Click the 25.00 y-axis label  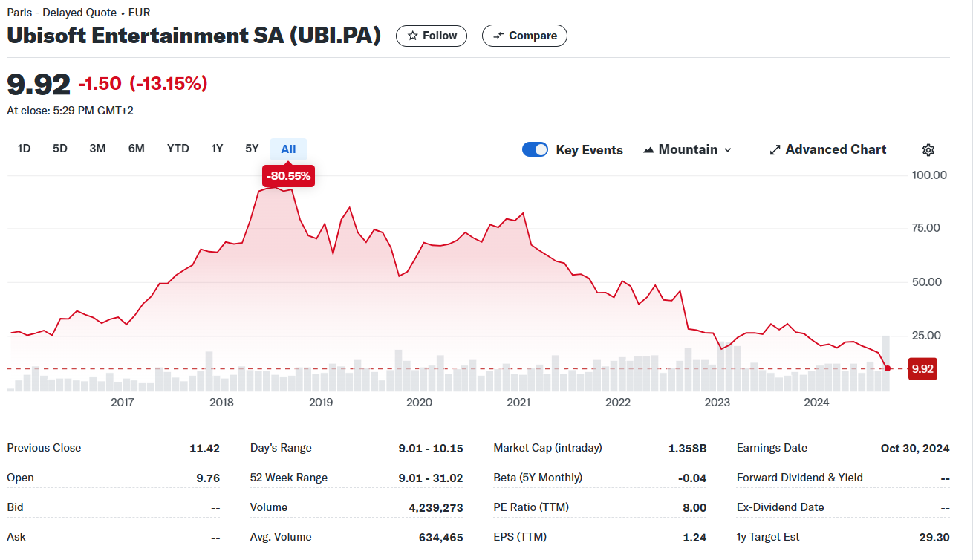click(926, 336)
